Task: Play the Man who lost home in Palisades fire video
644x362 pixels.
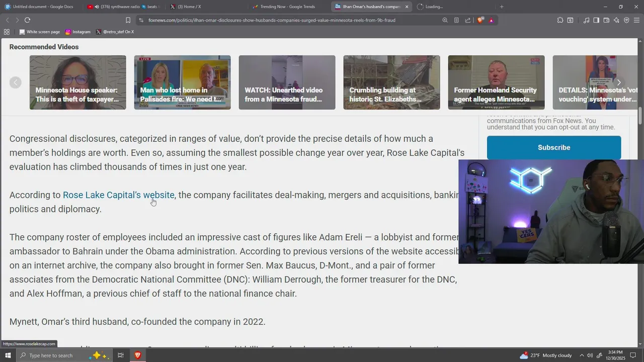Action: coord(183,82)
